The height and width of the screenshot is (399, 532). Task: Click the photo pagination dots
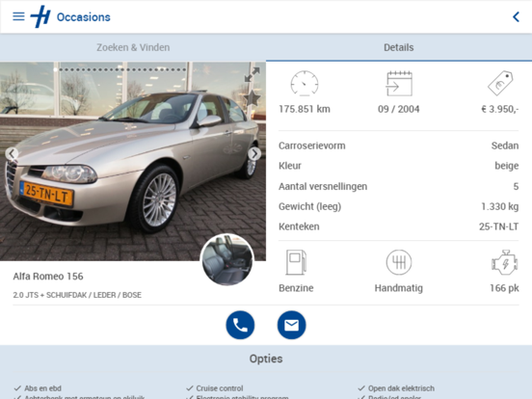pos(120,70)
